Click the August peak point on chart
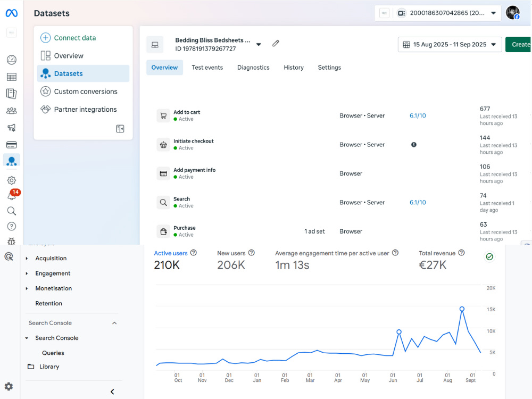The height and width of the screenshot is (399, 532). click(462, 309)
